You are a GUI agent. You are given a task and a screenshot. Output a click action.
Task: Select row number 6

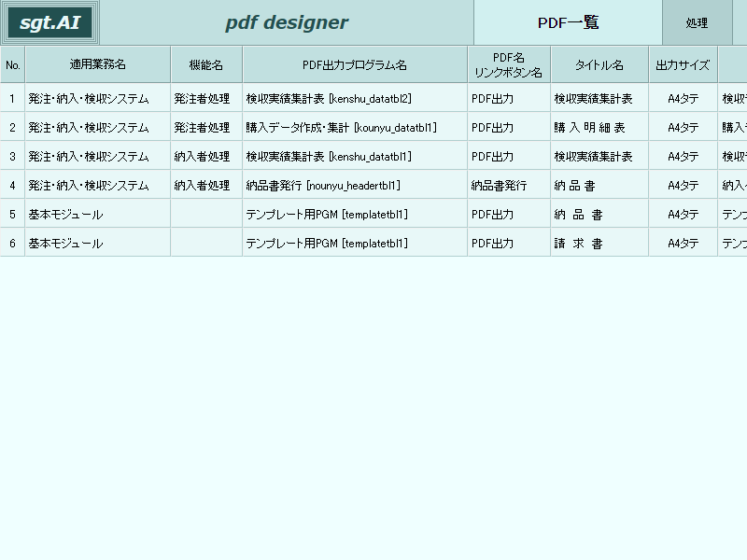point(12,244)
